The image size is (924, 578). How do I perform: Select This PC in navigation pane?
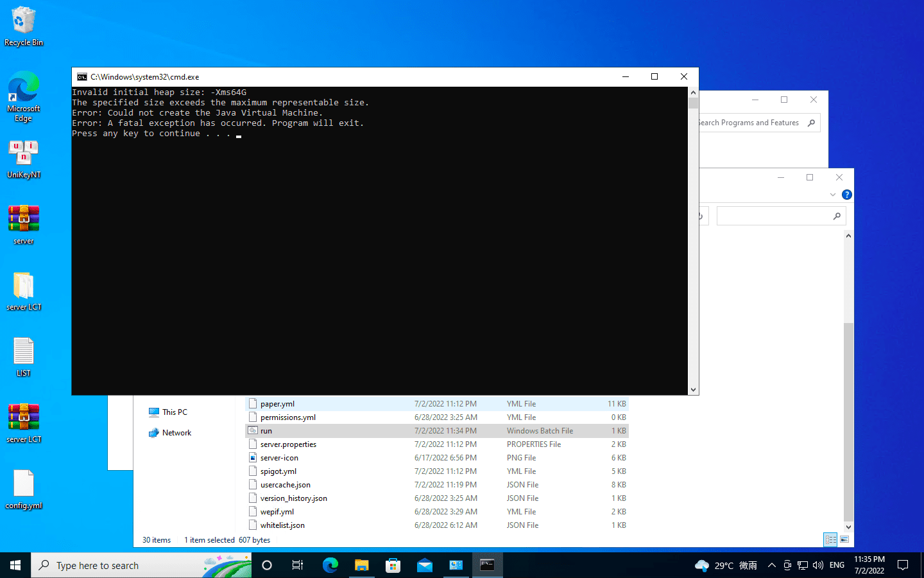point(175,412)
